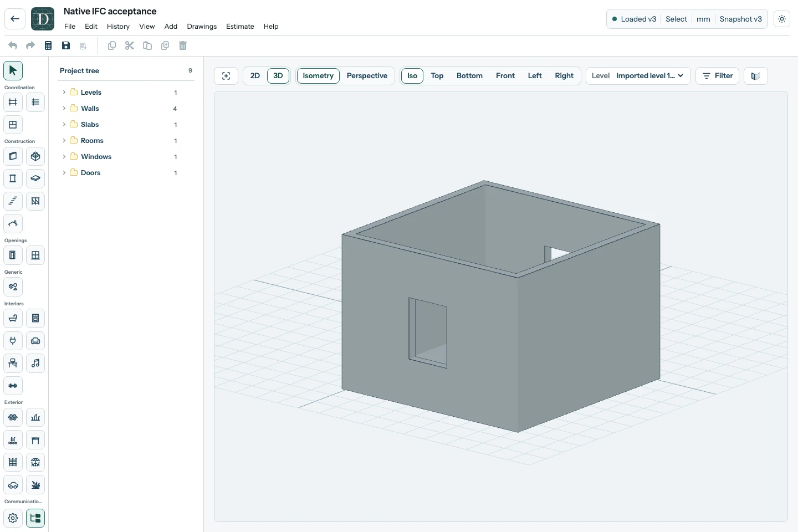Open the Estimate menu
798x532 pixels.
point(240,27)
